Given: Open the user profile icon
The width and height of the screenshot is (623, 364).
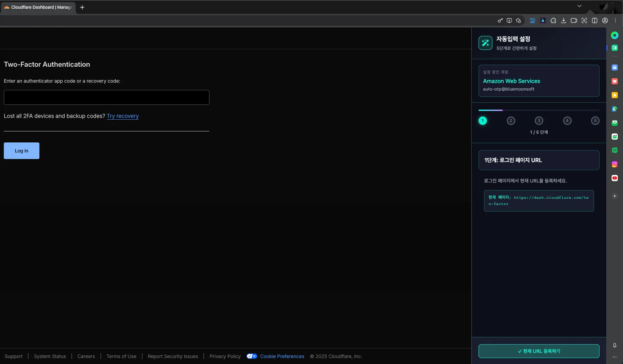Looking at the screenshot, I should (x=605, y=20).
